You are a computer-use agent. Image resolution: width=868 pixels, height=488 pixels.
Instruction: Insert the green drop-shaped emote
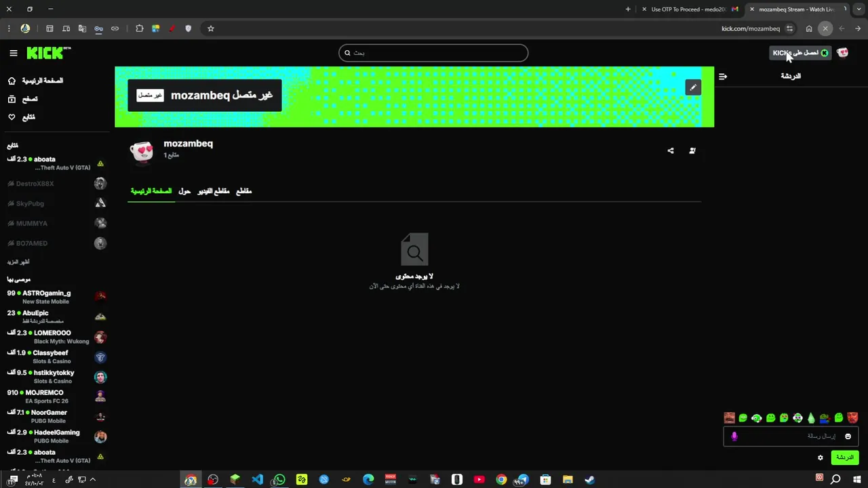(x=812, y=418)
